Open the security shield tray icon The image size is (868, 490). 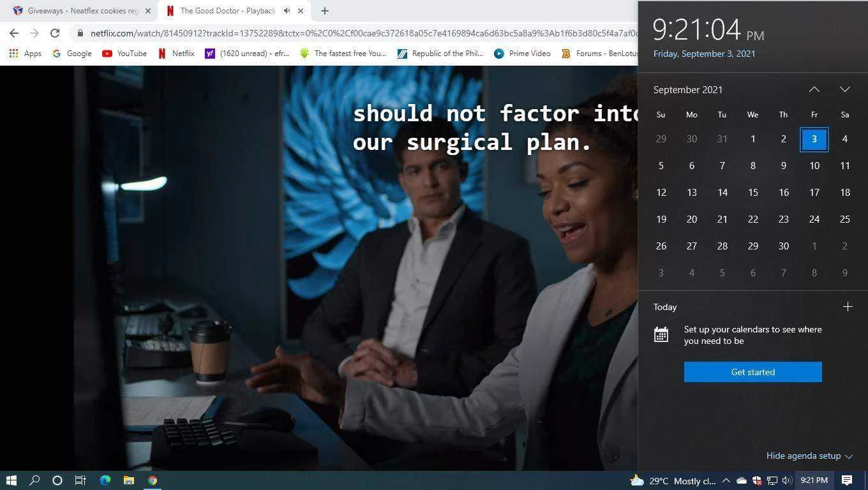click(757, 480)
